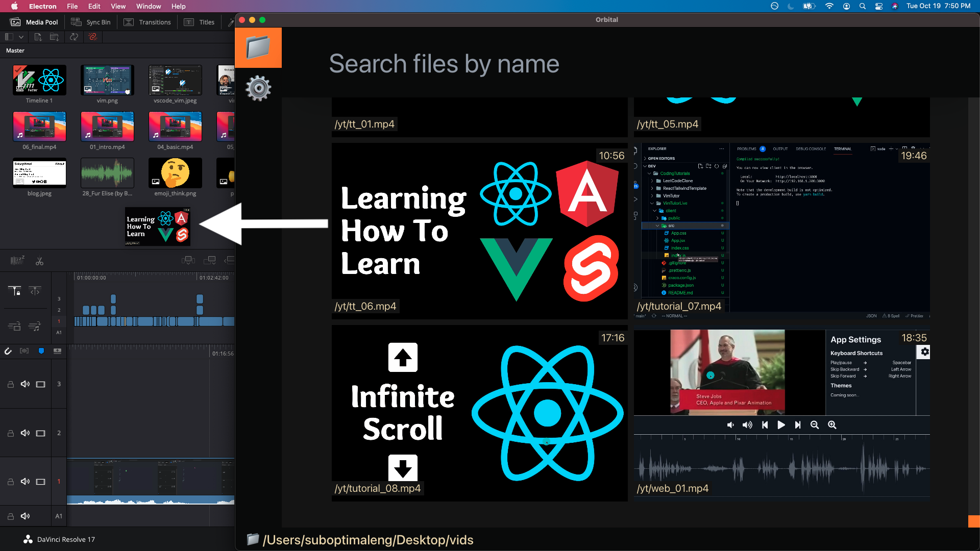The width and height of the screenshot is (980, 551).
Task: Open the /yt/web_01.mp4 video card
Action: (782, 413)
